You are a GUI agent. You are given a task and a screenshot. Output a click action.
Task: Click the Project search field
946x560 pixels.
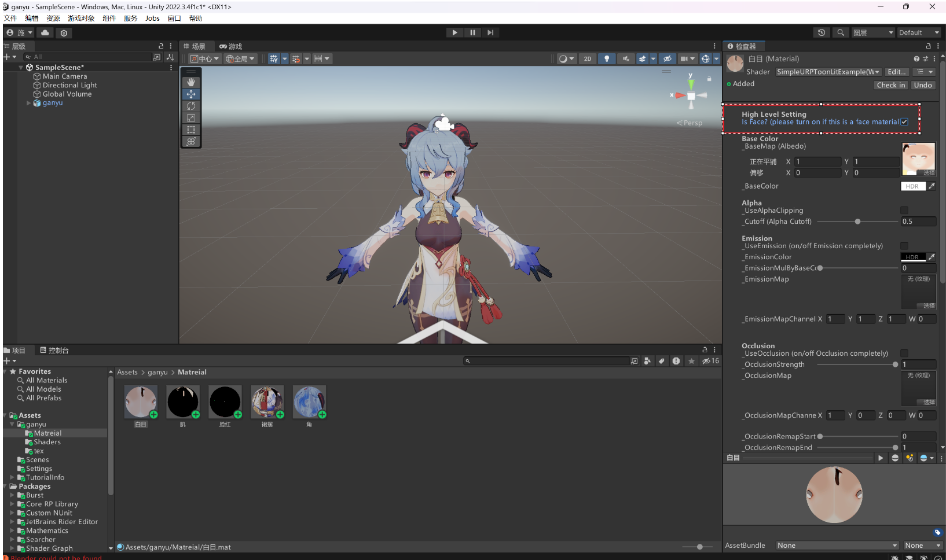point(547,361)
